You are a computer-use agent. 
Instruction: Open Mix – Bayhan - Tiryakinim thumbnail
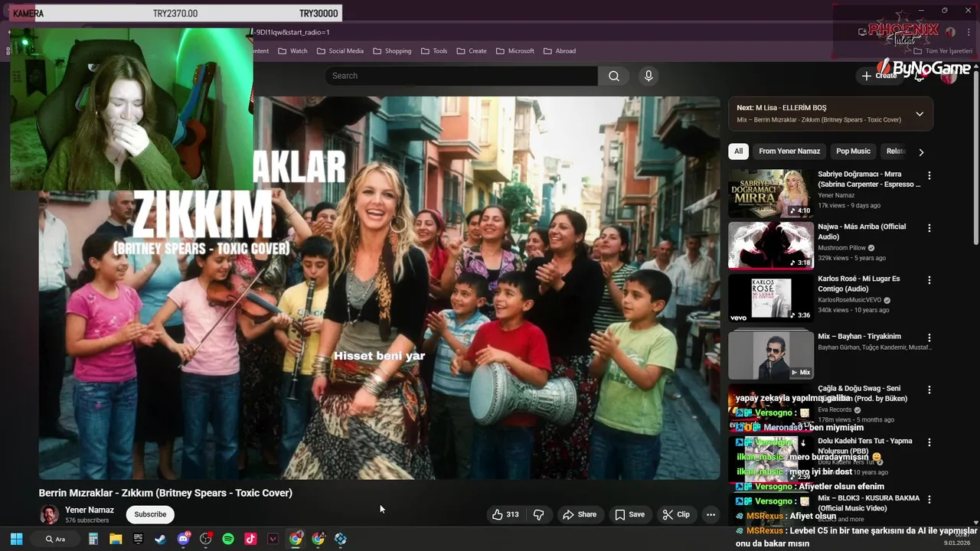[771, 354]
